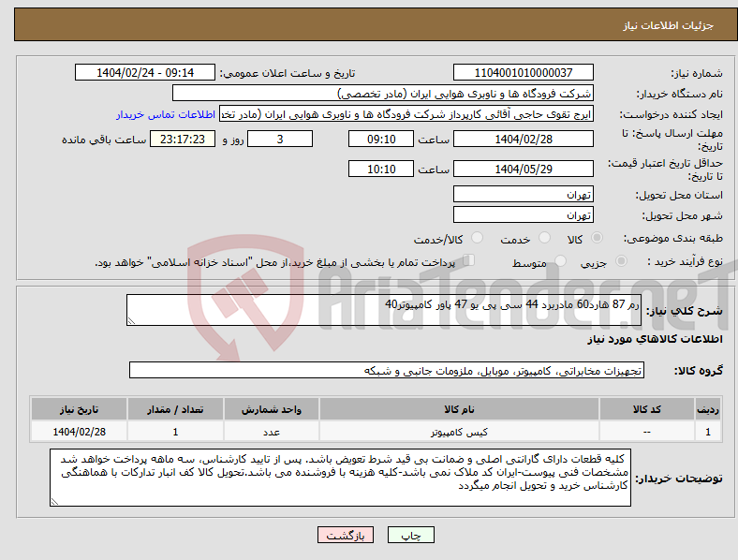
Task: Click the response deadline date 1404/02/28 field
Action: click(x=523, y=139)
